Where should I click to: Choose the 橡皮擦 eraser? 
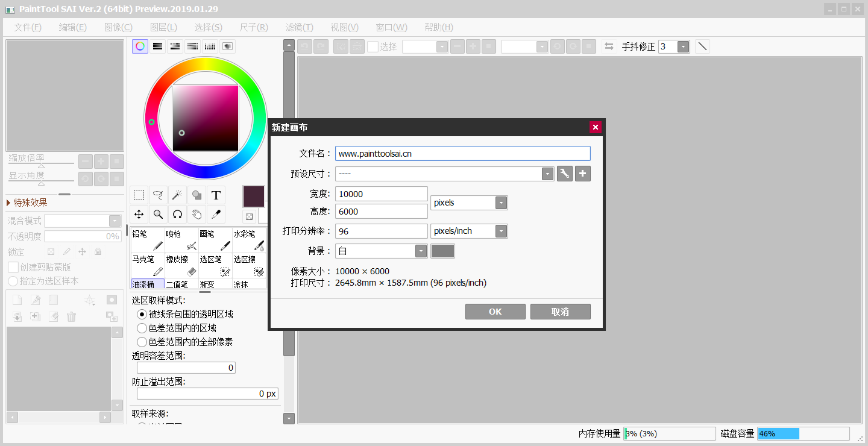point(181,265)
